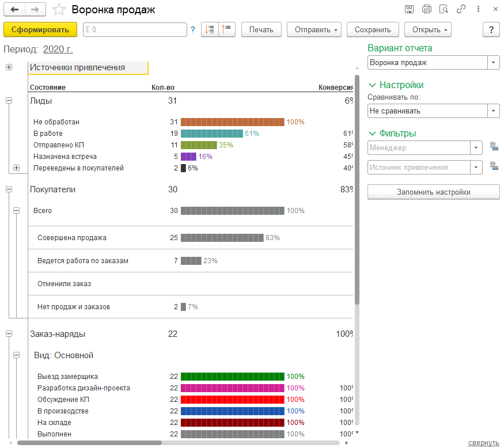The width and height of the screenshot is (504, 448).
Task: Click the printer icon in title bar
Action: coord(426,9)
